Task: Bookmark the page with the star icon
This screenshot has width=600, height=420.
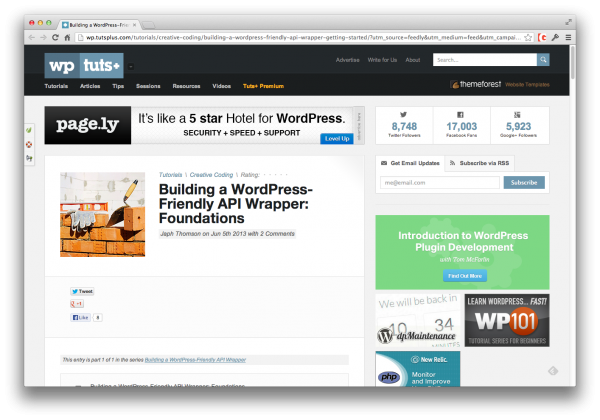Action: (528, 37)
